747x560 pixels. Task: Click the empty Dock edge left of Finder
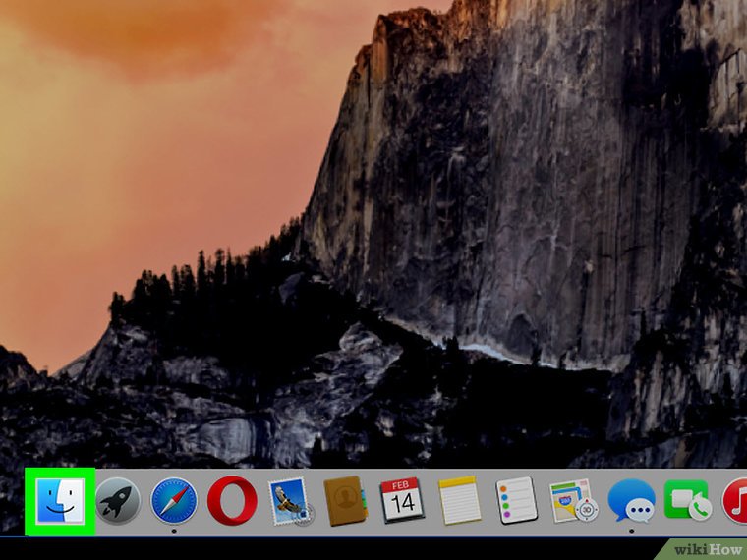pos(12,503)
